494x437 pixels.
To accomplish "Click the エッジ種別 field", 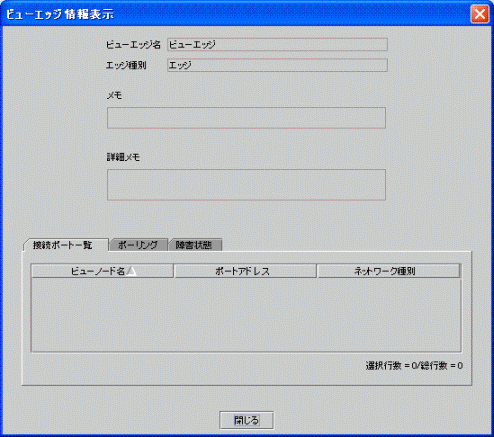I will pyautogui.click(x=277, y=65).
